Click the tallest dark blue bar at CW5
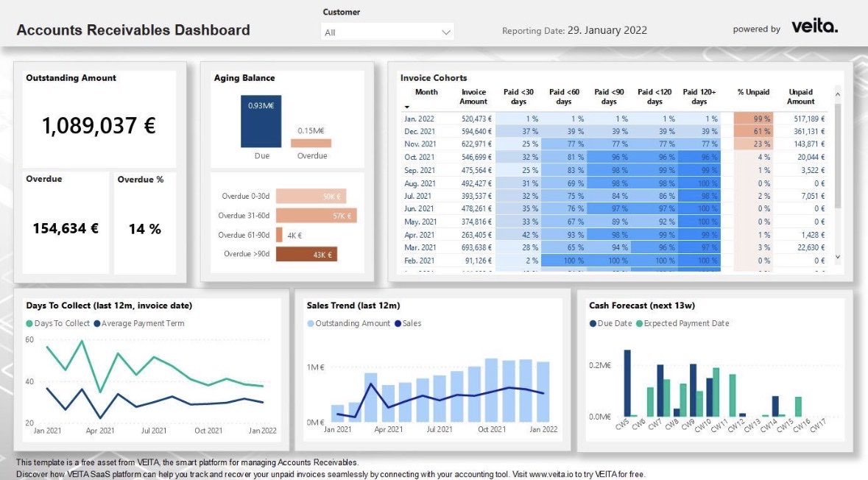The image size is (868, 480). [627, 383]
